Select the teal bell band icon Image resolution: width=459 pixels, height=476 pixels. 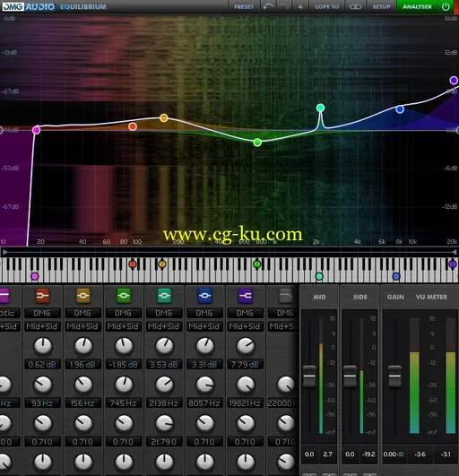(x=164, y=296)
